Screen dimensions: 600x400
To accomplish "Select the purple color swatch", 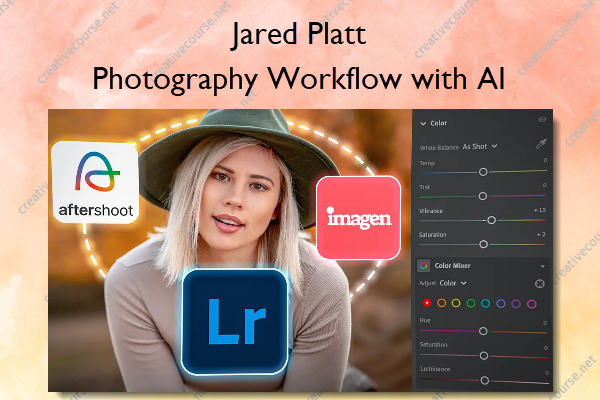I will pos(516,304).
